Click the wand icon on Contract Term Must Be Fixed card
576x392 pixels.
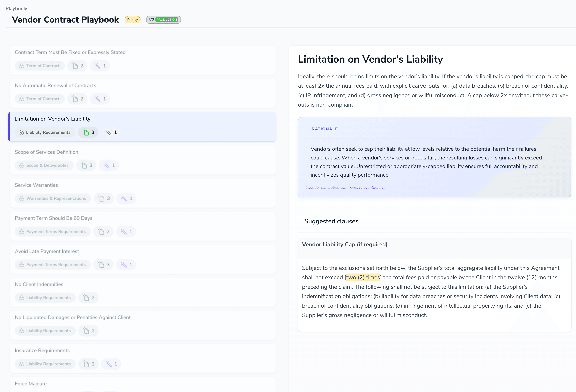click(100, 65)
